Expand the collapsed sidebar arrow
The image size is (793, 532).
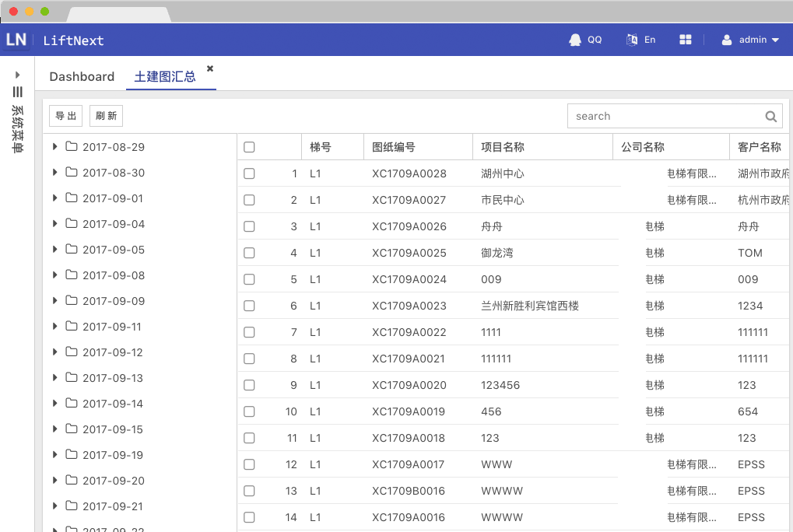[x=18, y=75]
